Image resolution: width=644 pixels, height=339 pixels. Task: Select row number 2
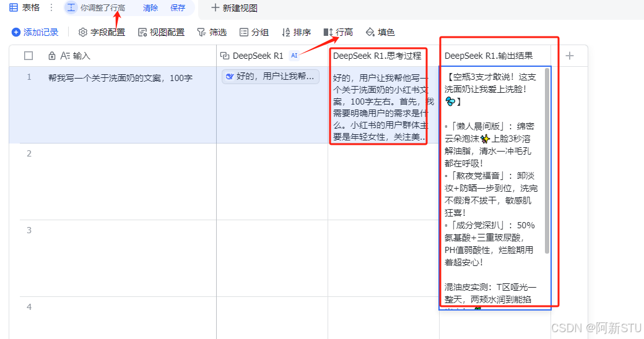tap(28, 153)
